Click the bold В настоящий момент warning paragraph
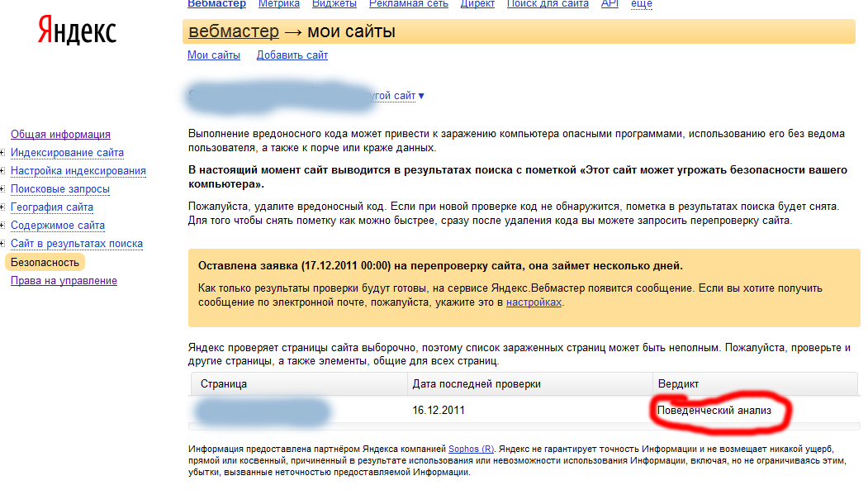Screen dimensions: 868x490 point(518,177)
